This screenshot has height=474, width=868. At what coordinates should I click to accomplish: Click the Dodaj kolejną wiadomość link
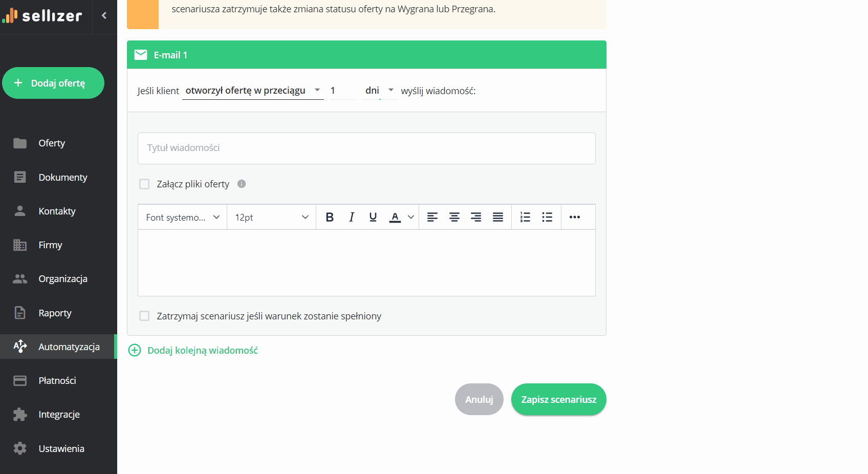(202, 350)
